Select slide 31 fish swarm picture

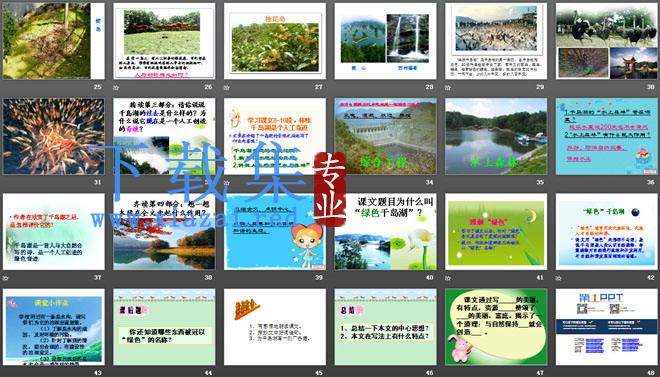click(53, 136)
